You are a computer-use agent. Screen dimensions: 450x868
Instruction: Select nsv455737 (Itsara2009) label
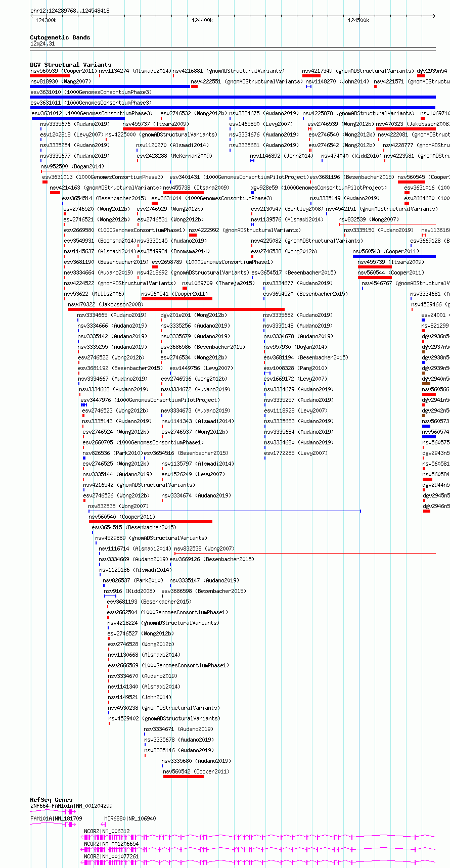[156, 124]
